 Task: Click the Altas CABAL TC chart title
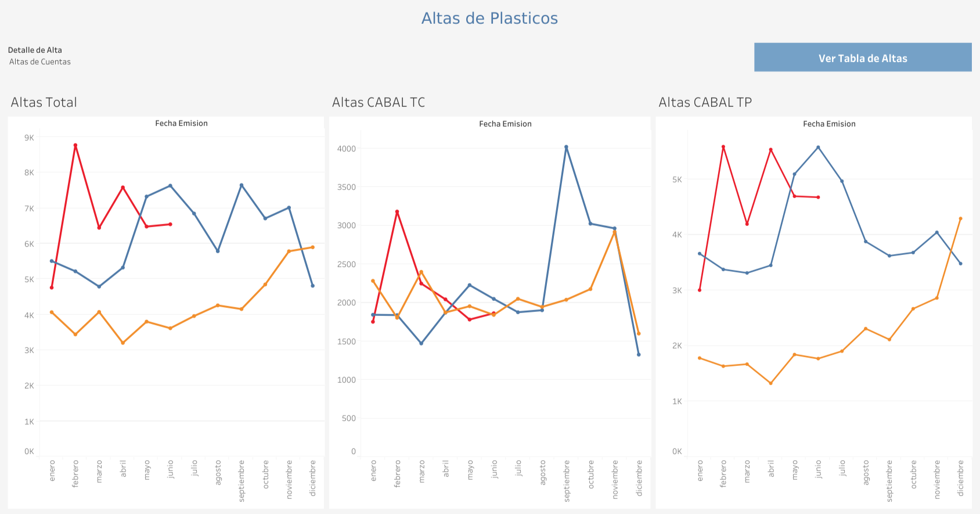[x=379, y=103]
